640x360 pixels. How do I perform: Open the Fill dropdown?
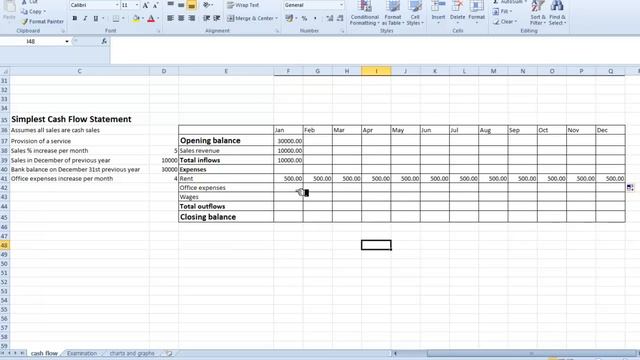(503, 12)
